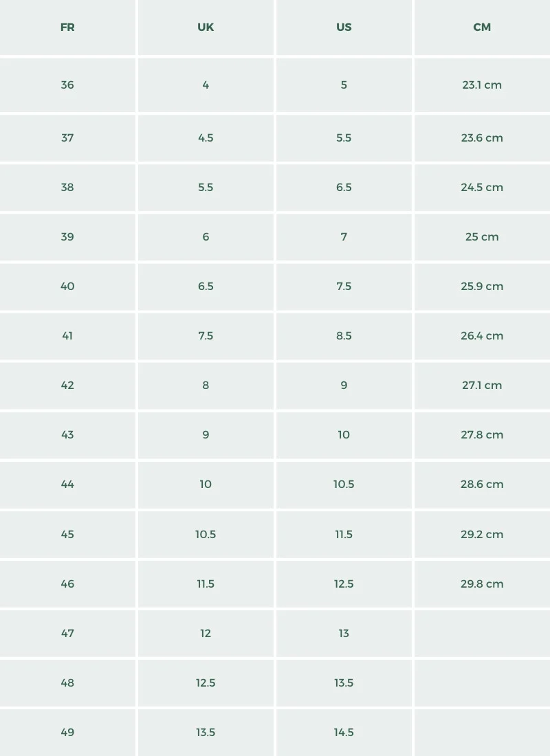This screenshot has width=550, height=756.
Task: Click the 29.8 cm cell
Action: [x=482, y=583]
